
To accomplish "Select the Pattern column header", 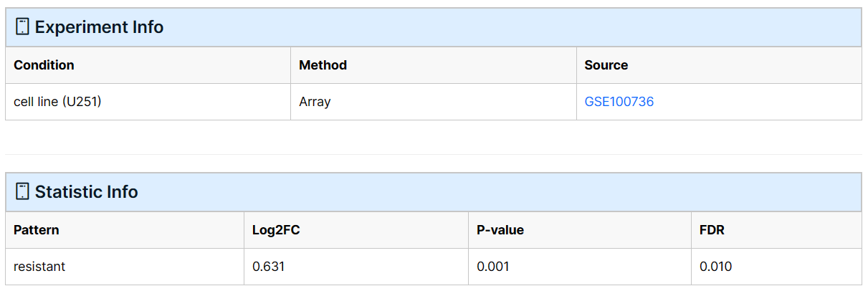I will tap(125, 230).
